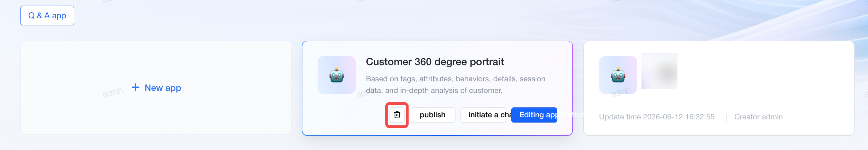Open Editing application for Customer 360
This screenshot has width=868, height=150.
(x=534, y=115)
